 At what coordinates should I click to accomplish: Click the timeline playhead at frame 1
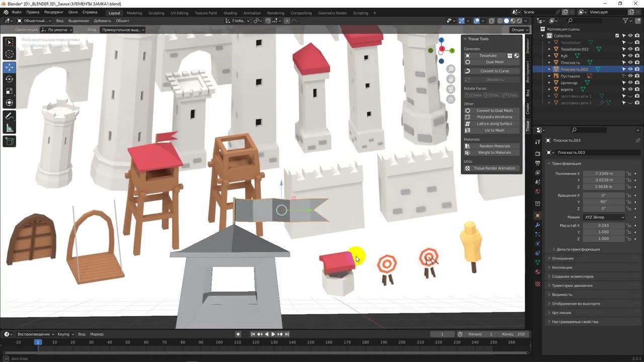click(x=38, y=342)
